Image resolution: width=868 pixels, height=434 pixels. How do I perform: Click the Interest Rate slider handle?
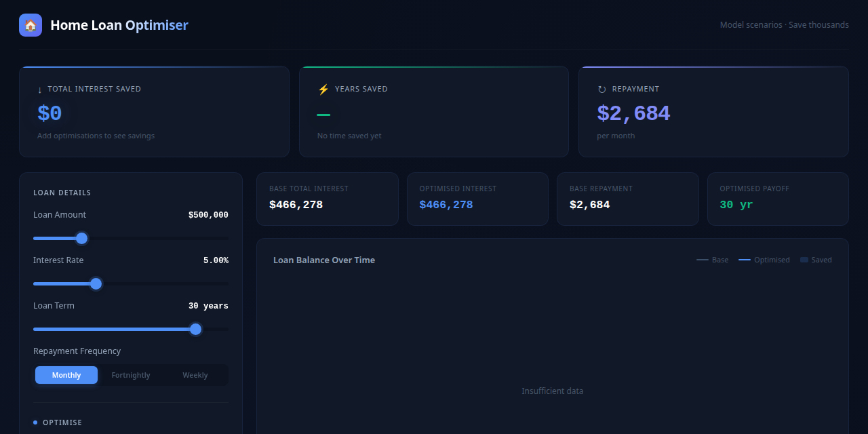pos(96,283)
